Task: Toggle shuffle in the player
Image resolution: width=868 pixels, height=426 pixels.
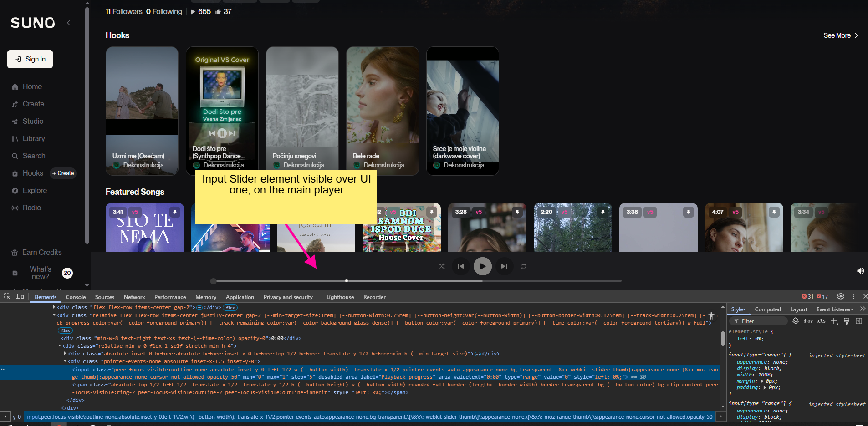Action: click(442, 266)
